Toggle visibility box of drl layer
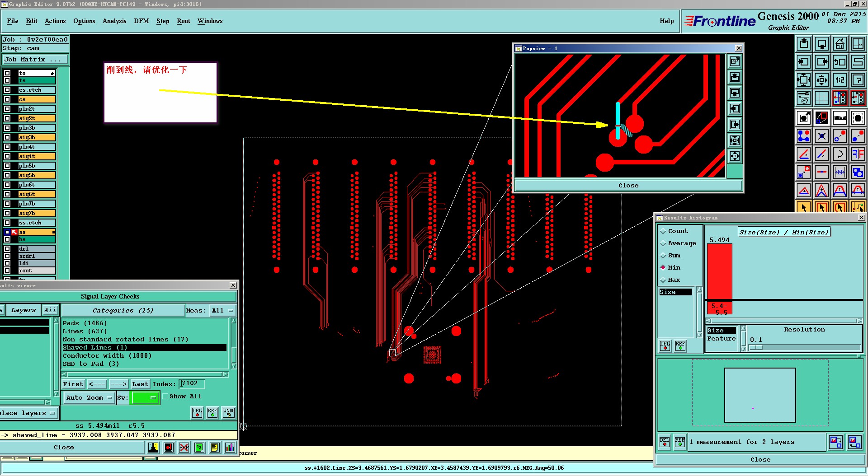Image resolution: width=868 pixels, height=476 pixels. (7, 249)
